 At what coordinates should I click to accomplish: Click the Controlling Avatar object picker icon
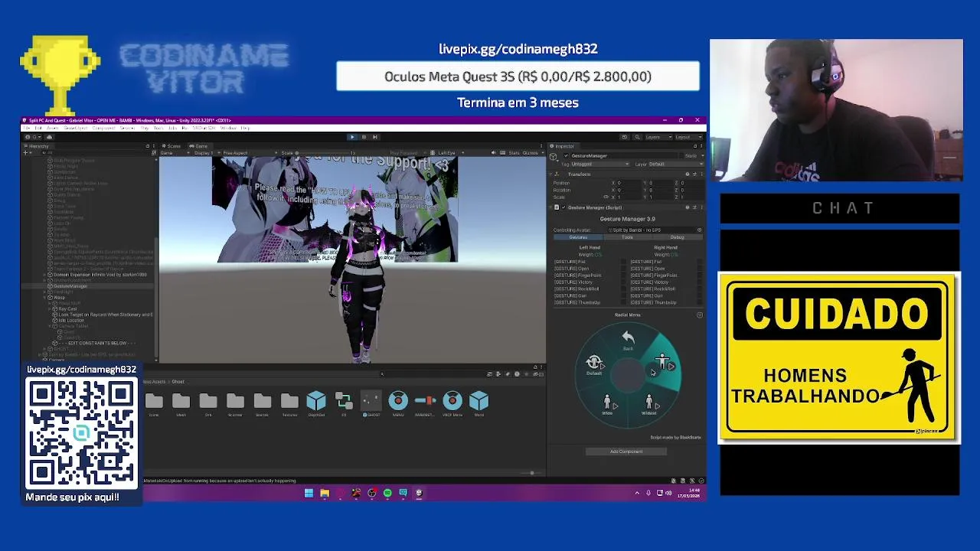(x=699, y=230)
